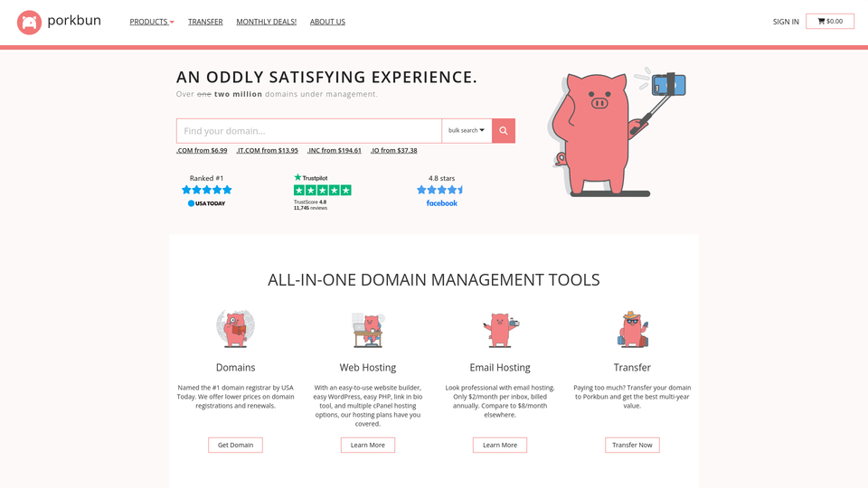Click the Email Hosting heading
Screen dimensions: 868x488
(500, 368)
